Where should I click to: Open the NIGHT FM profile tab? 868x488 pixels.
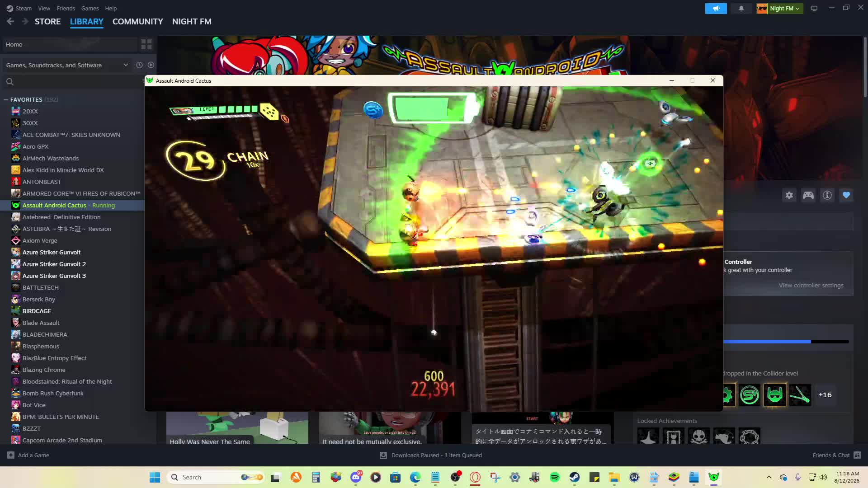192,21
